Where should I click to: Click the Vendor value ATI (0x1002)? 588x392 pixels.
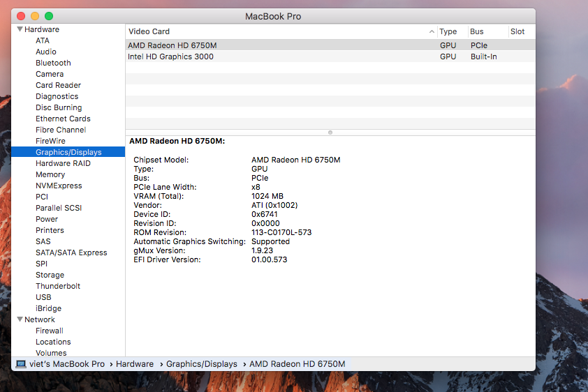(274, 205)
